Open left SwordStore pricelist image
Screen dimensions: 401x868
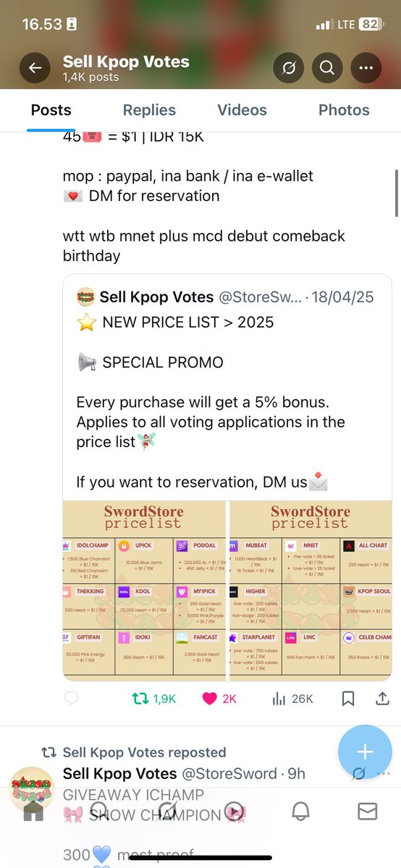144,590
